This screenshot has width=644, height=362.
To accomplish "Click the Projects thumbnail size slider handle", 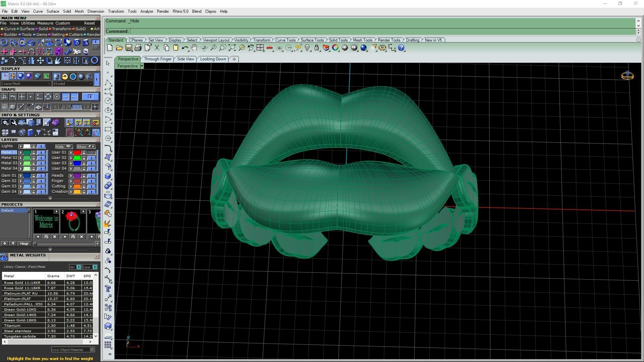I will click(35, 244).
